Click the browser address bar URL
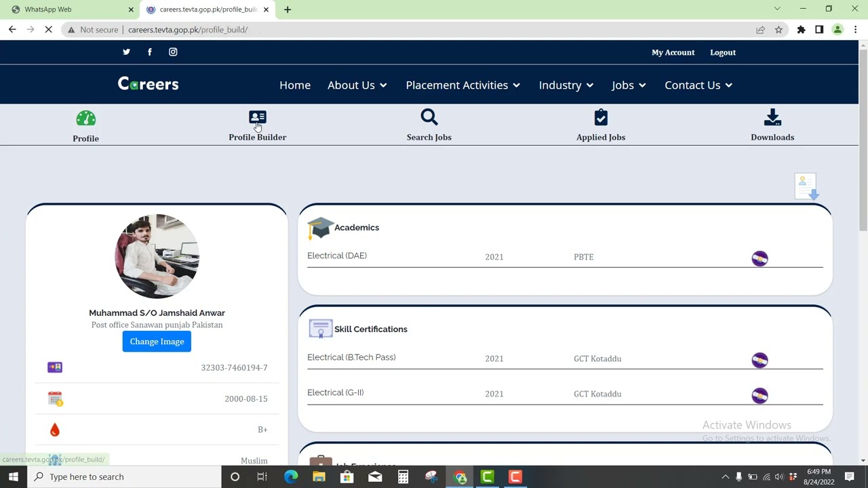The width and height of the screenshot is (868, 488). point(188,30)
